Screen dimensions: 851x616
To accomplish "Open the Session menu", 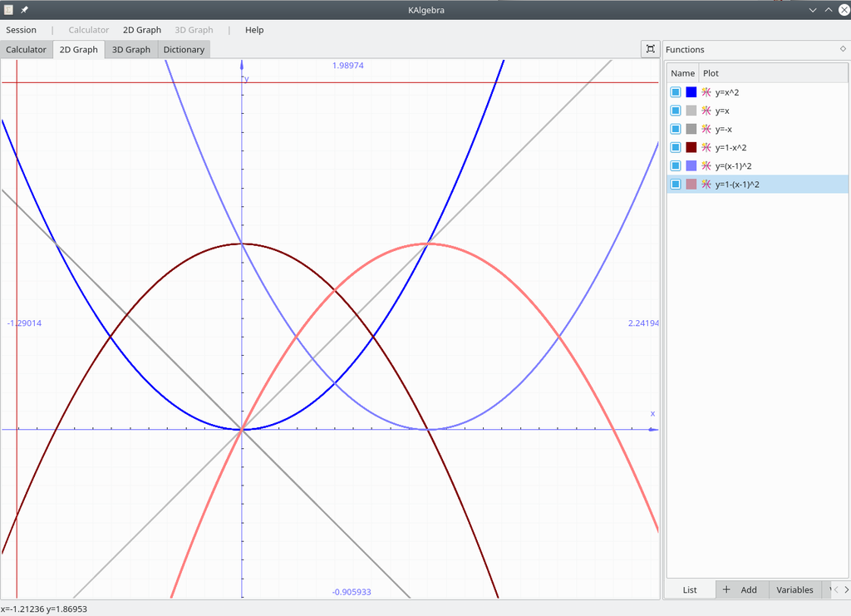I will (21, 30).
